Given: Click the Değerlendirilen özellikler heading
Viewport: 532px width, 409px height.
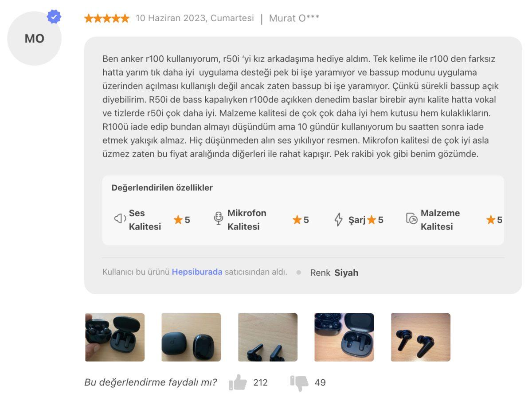Looking at the screenshot, I should pyautogui.click(x=162, y=187).
